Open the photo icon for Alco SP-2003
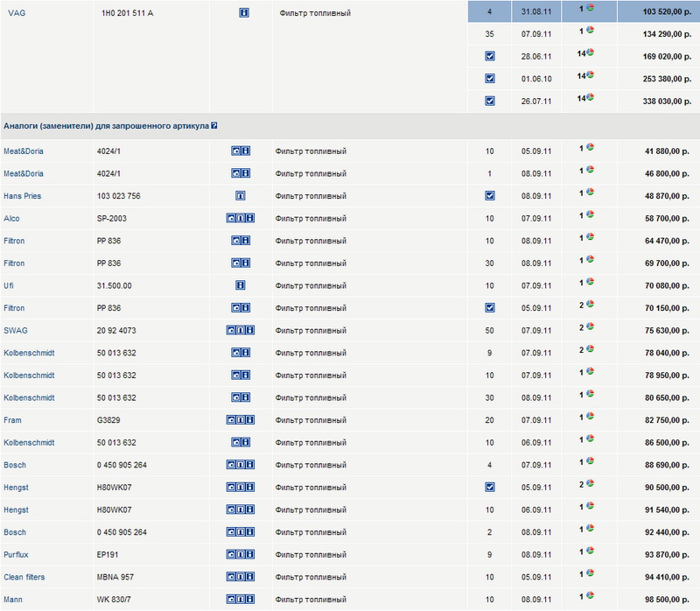The width and height of the screenshot is (700, 611). [231, 219]
